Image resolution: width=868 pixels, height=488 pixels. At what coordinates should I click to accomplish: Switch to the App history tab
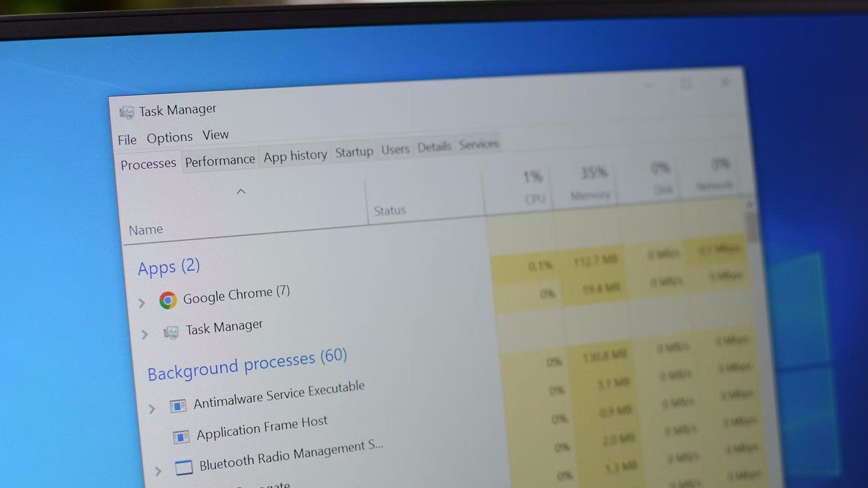pos(295,156)
